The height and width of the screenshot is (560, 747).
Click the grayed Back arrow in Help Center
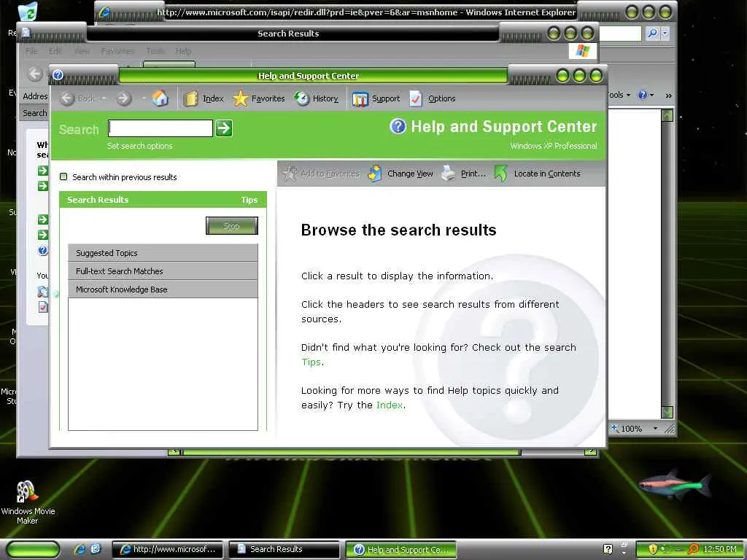(x=67, y=98)
